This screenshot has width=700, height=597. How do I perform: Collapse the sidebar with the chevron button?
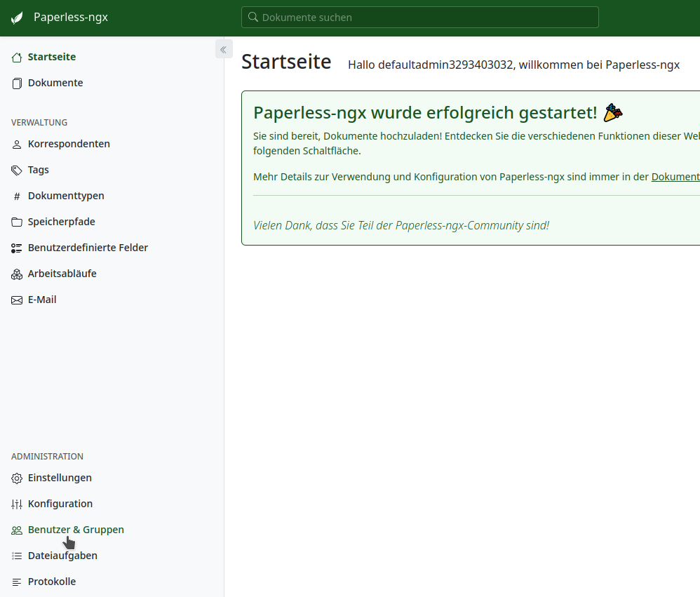[223, 49]
